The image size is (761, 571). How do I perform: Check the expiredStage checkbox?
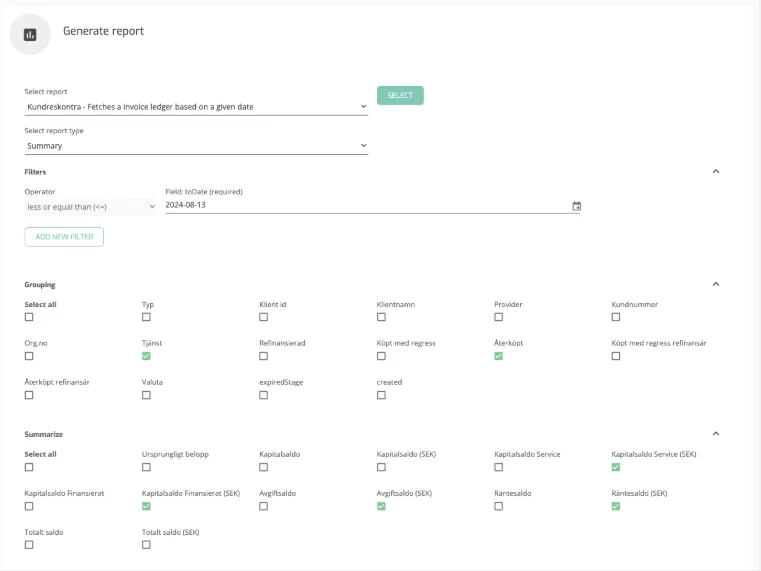tap(264, 395)
